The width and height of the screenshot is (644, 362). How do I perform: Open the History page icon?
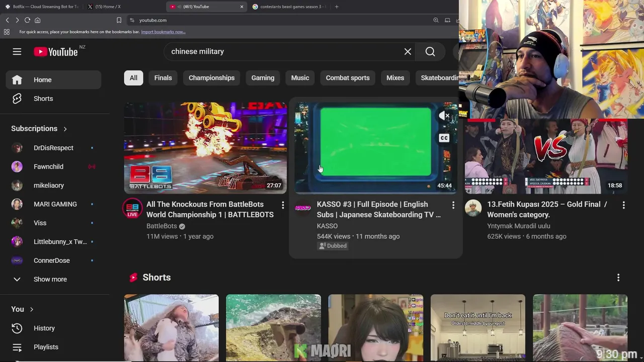click(x=17, y=328)
